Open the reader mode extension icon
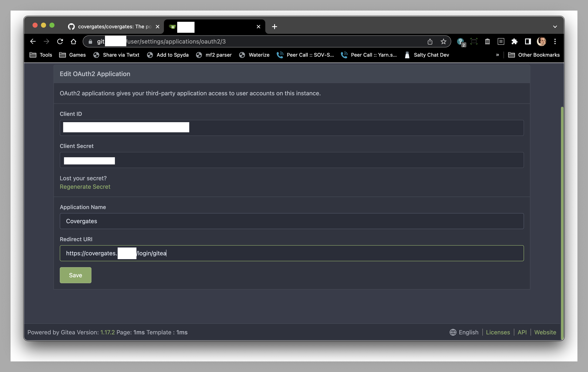588x372 pixels. click(x=501, y=42)
